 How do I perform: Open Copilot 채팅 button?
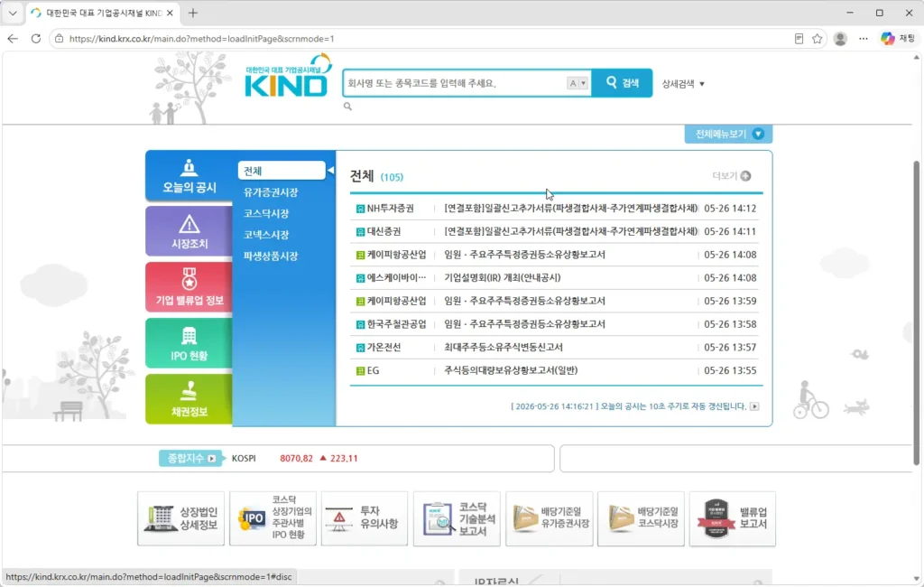pos(898,38)
